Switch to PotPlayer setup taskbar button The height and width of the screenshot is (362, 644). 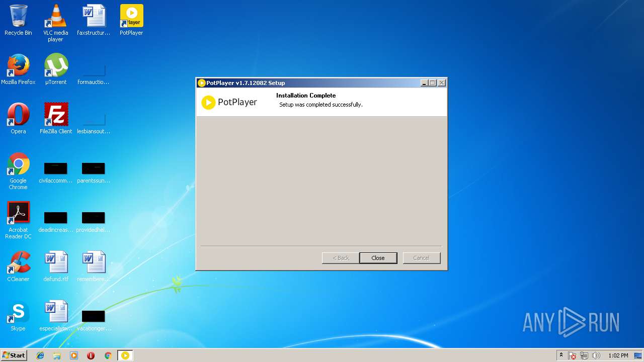(125, 355)
